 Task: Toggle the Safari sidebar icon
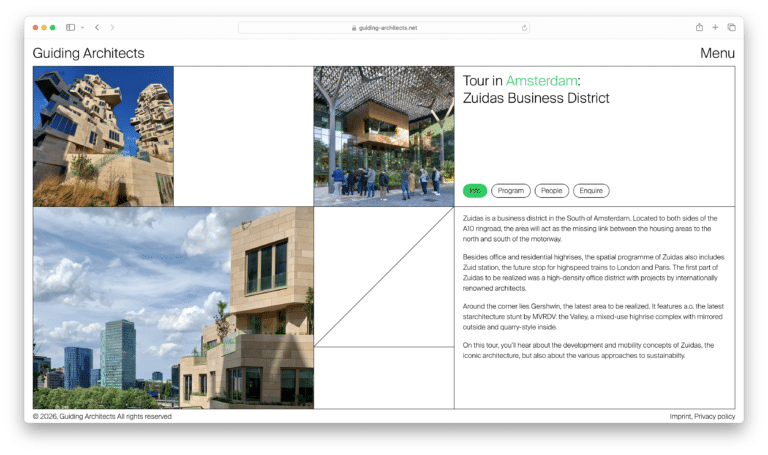[x=70, y=27]
